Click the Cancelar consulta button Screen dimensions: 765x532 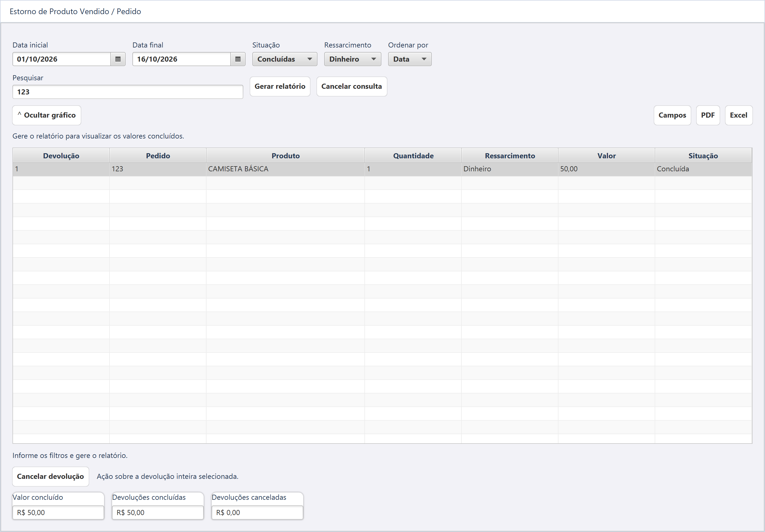coord(351,86)
